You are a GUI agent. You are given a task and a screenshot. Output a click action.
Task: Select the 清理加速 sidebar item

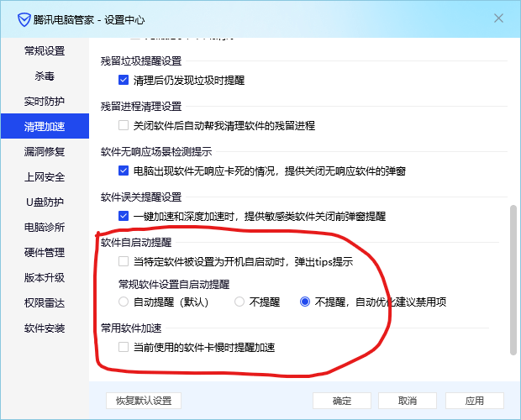pyautogui.click(x=45, y=126)
